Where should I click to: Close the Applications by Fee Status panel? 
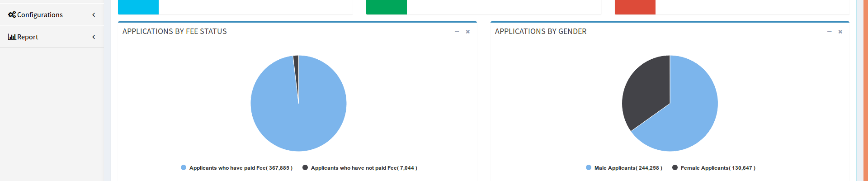pyautogui.click(x=468, y=32)
